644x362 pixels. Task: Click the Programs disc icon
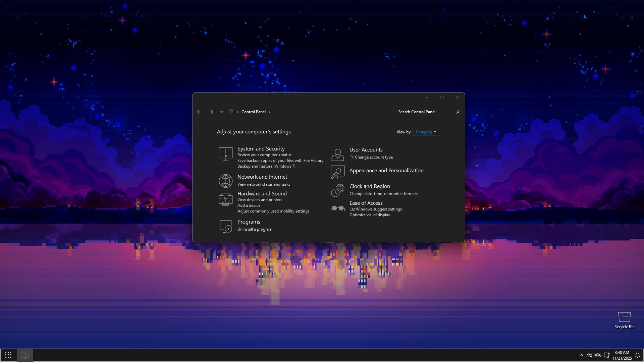pyautogui.click(x=225, y=226)
